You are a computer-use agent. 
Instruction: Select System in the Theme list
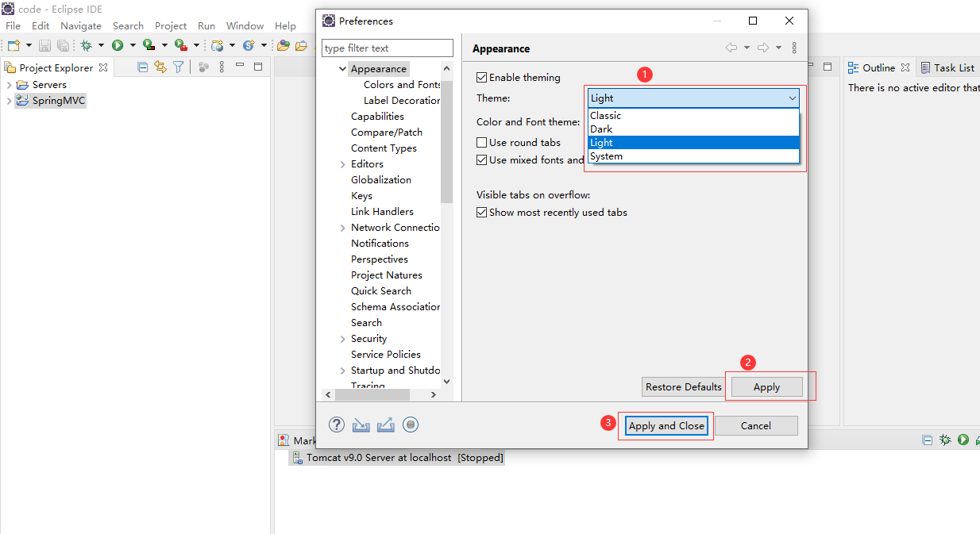(693, 156)
